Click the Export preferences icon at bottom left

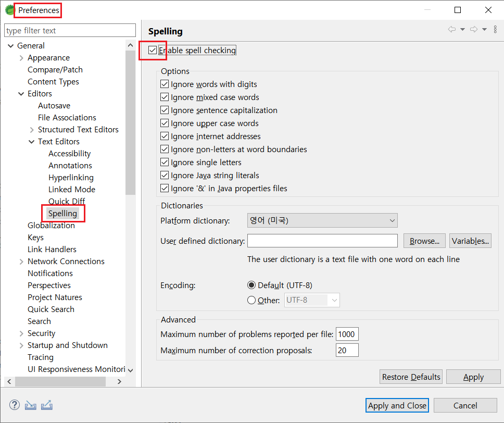tap(46, 405)
